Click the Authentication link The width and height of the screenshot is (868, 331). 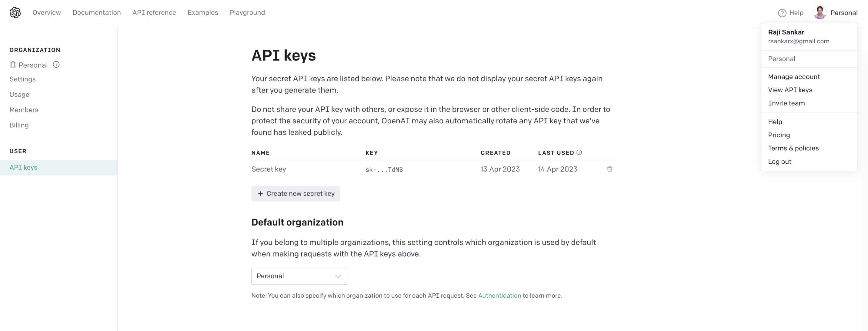pyautogui.click(x=500, y=295)
